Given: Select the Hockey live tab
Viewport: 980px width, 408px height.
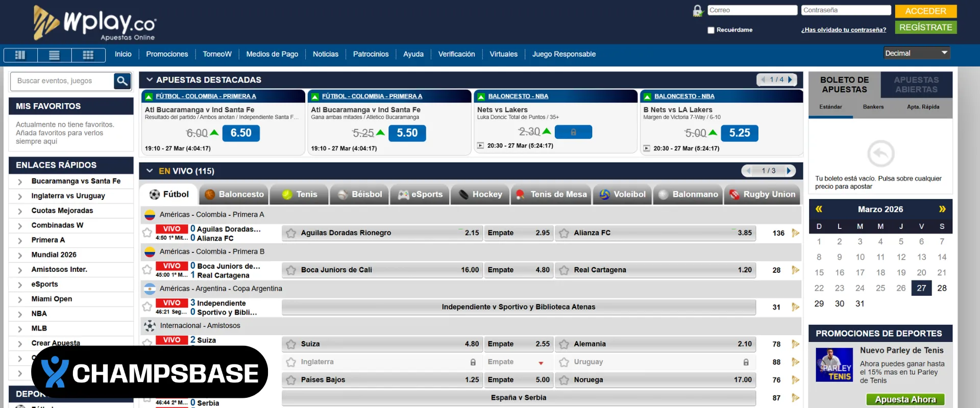Looking at the screenshot, I should (x=480, y=194).
